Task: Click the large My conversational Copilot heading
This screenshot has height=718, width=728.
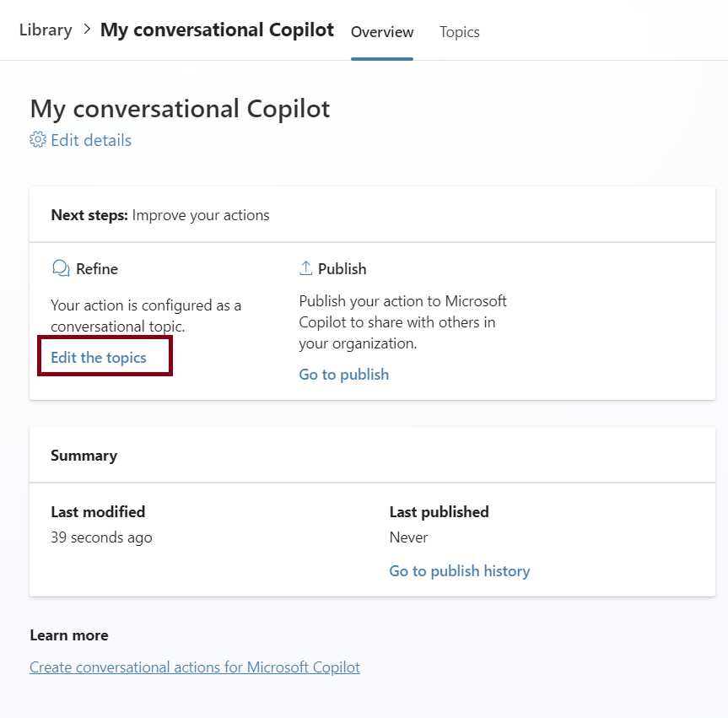Action: 180,109
